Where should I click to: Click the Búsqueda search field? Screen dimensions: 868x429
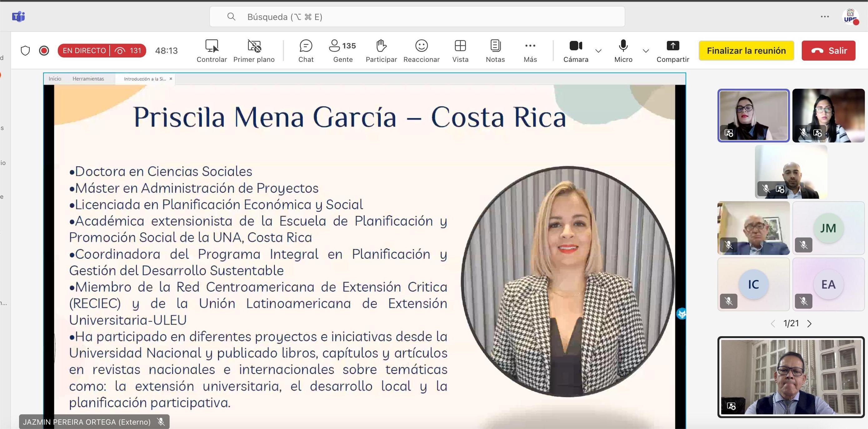[417, 17]
